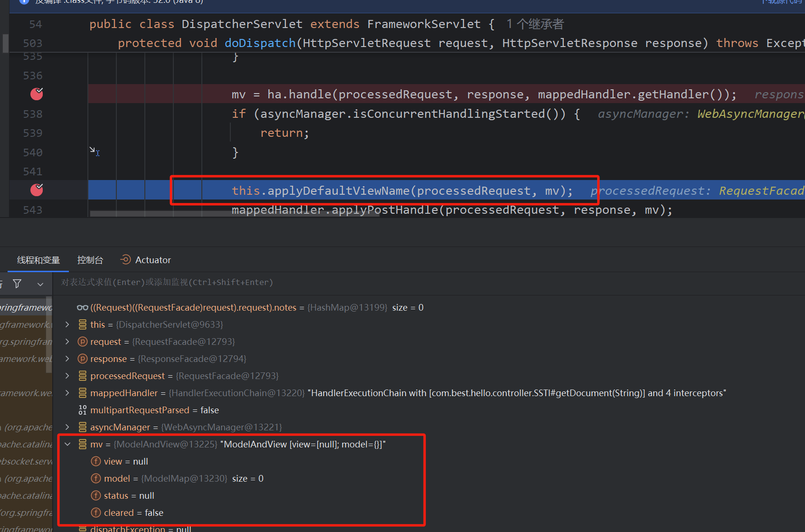Select the notes watch expression row
Image resolution: width=805 pixels, height=532 pixels.
click(429, 307)
